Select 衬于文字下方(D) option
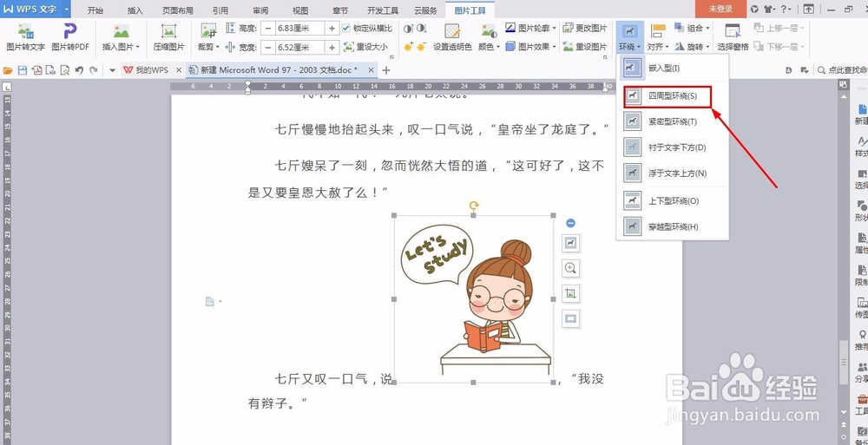 point(673,147)
